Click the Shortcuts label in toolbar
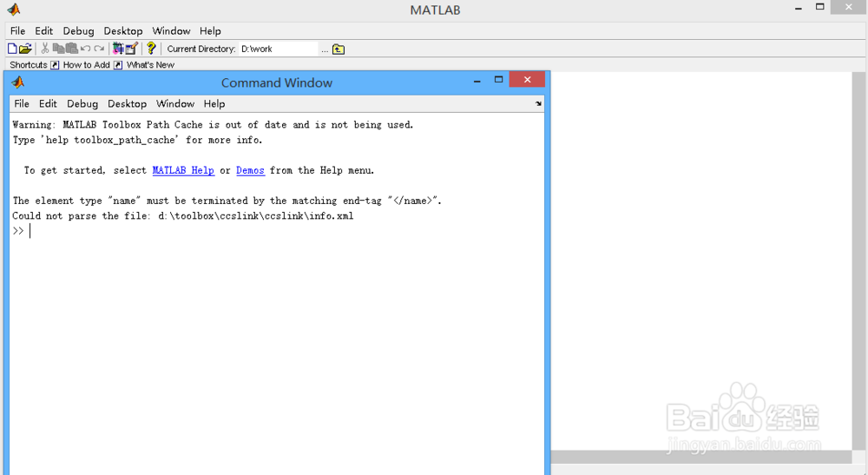868x475 pixels. point(29,65)
